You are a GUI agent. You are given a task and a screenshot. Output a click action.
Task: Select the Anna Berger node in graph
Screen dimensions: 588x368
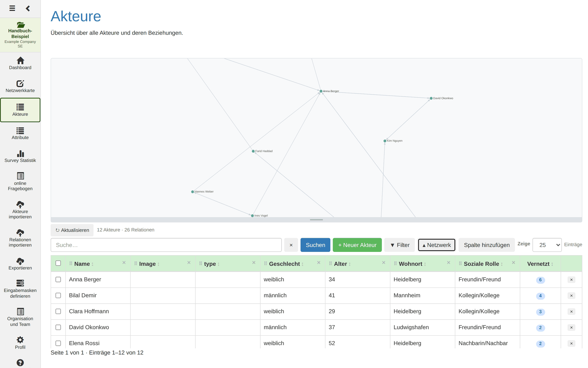[321, 91]
